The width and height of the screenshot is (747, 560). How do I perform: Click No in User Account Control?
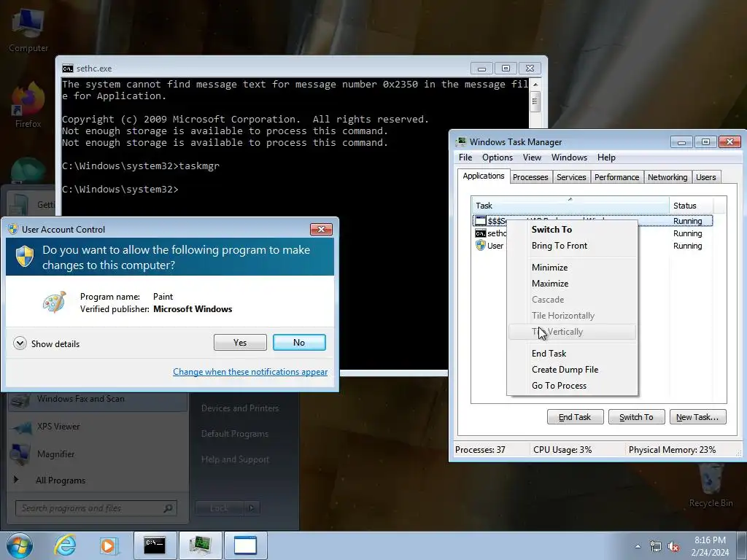pyautogui.click(x=299, y=343)
